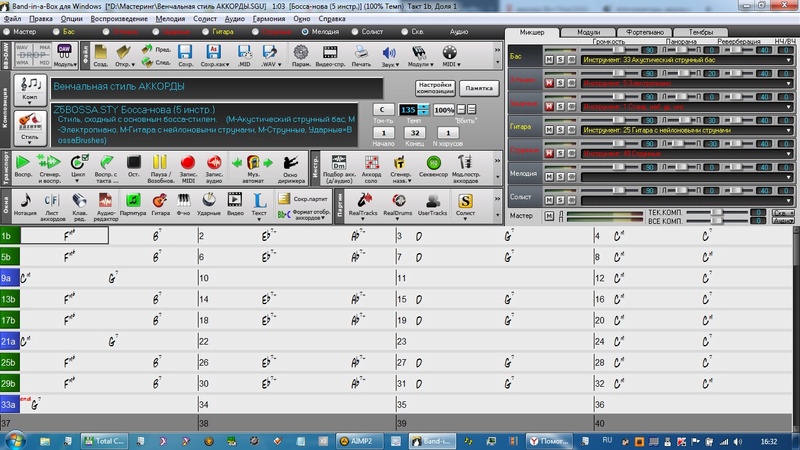This screenshot has width=800, height=450.
Task: Select the Гитара track radio button
Action: pos(205,32)
